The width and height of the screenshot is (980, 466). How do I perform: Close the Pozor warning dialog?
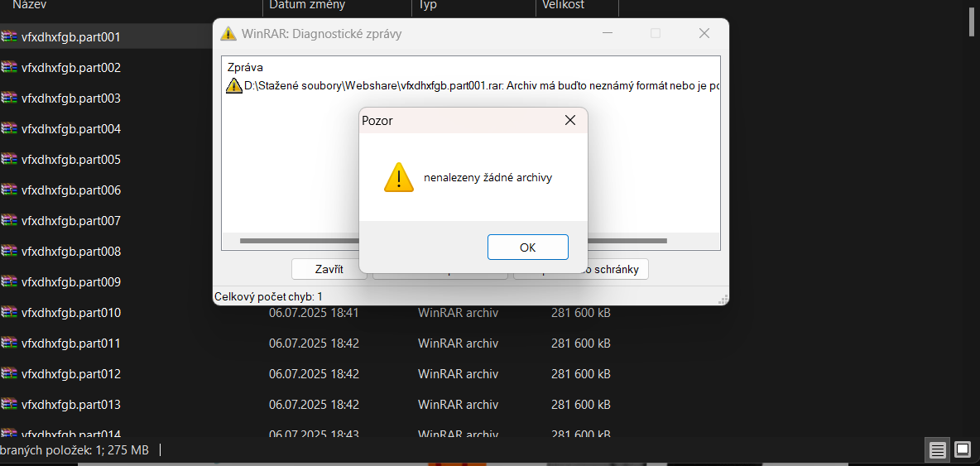pos(570,121)
